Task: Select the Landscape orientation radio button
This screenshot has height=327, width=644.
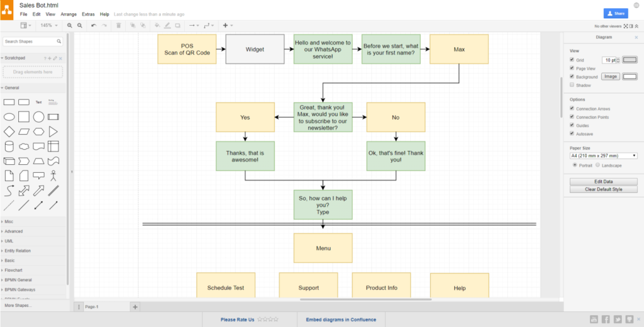Action: (x=597, y=165)
